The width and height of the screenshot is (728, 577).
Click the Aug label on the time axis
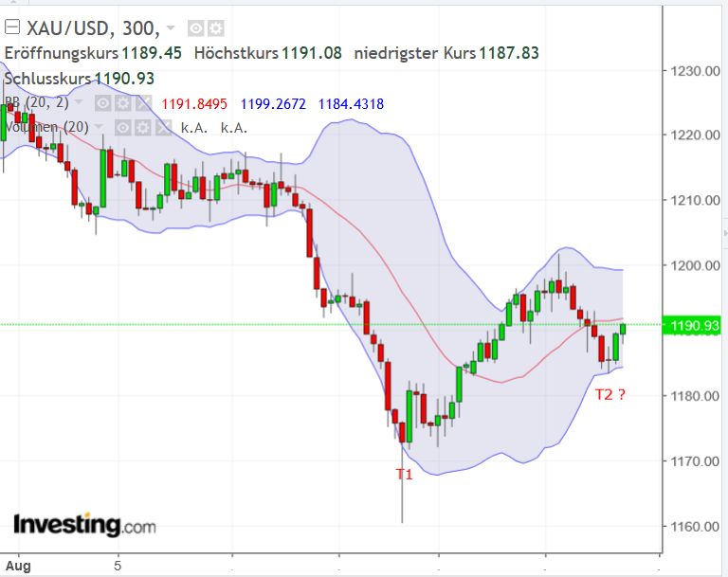(x=18, y=567)
